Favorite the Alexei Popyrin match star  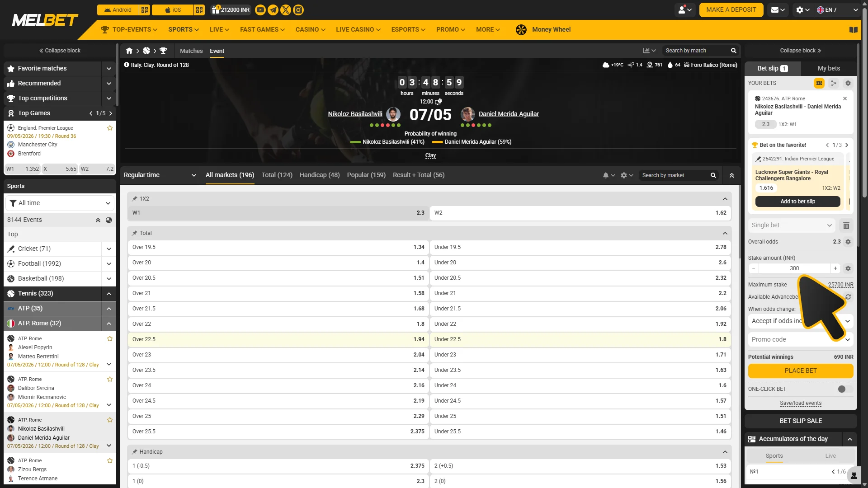coord(109,339)
